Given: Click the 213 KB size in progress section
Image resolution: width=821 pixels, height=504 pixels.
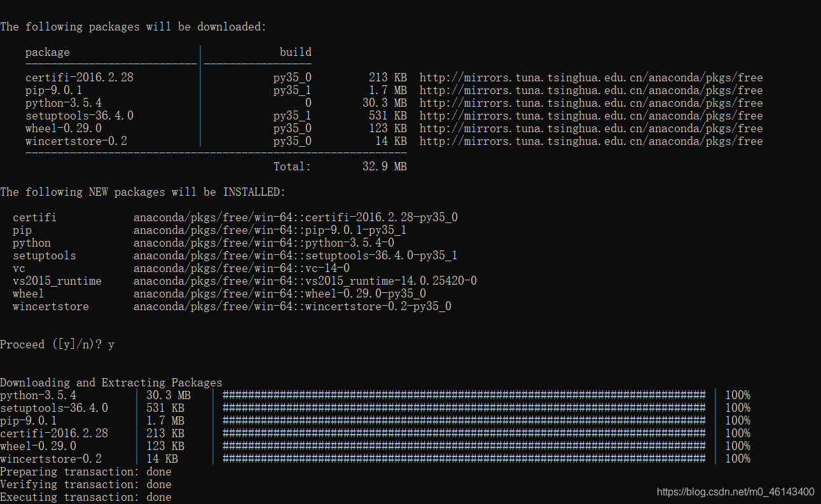Looking at the screenshot, I should (165, 433).
